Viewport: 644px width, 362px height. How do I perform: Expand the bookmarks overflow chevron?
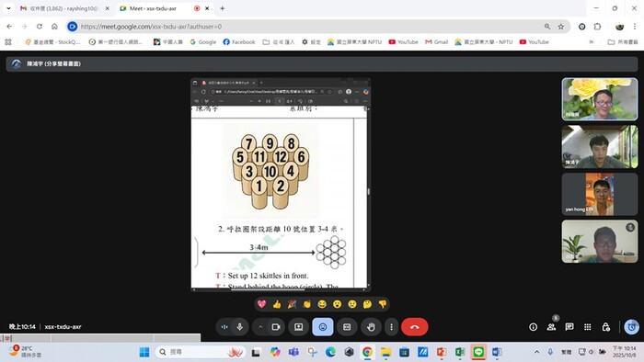point(591,42)
